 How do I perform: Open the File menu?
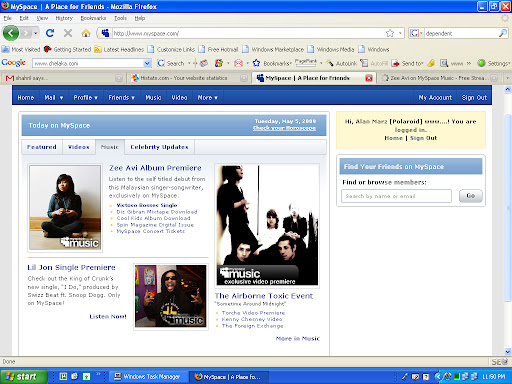7,18
